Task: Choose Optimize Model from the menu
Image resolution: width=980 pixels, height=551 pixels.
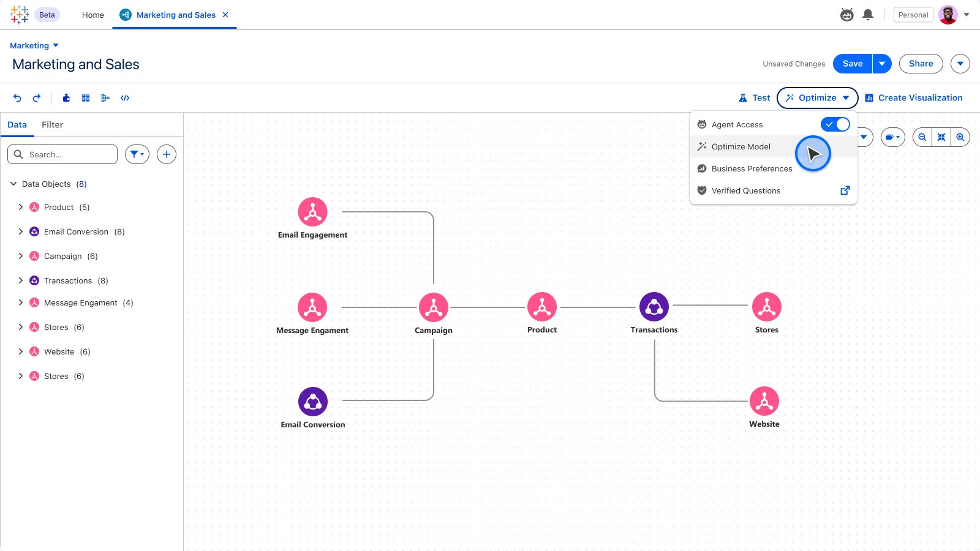Action: point(773,146)
